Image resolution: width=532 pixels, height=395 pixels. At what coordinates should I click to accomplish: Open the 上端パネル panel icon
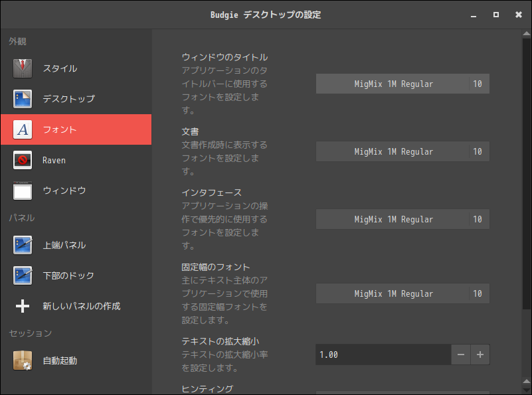pos(23,245)
